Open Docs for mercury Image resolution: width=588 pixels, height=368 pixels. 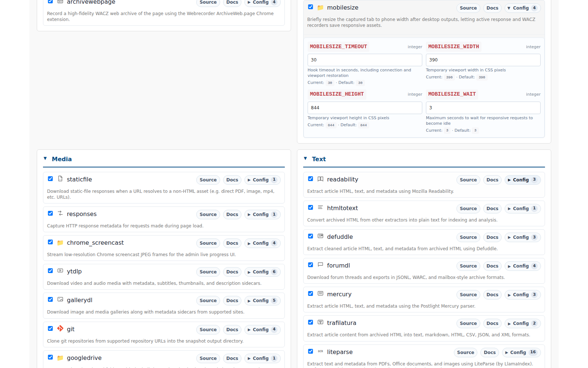coord(492,295)
